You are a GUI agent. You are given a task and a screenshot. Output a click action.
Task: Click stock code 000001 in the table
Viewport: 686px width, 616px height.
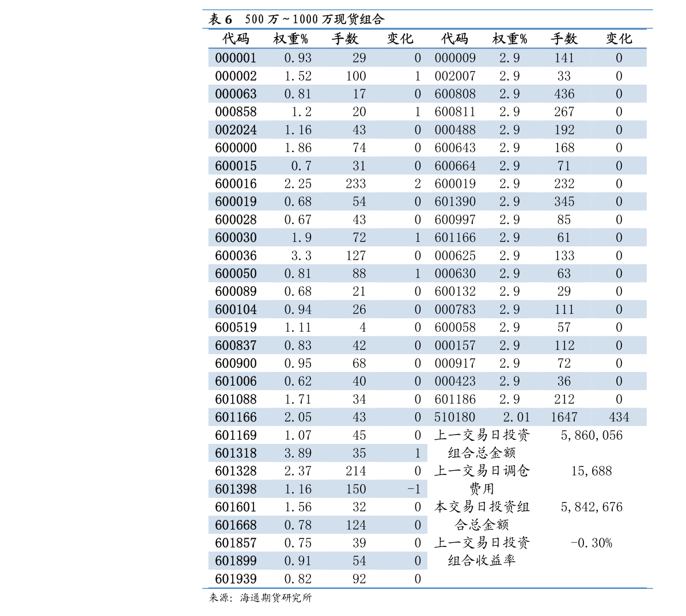(x=236, y=58)
